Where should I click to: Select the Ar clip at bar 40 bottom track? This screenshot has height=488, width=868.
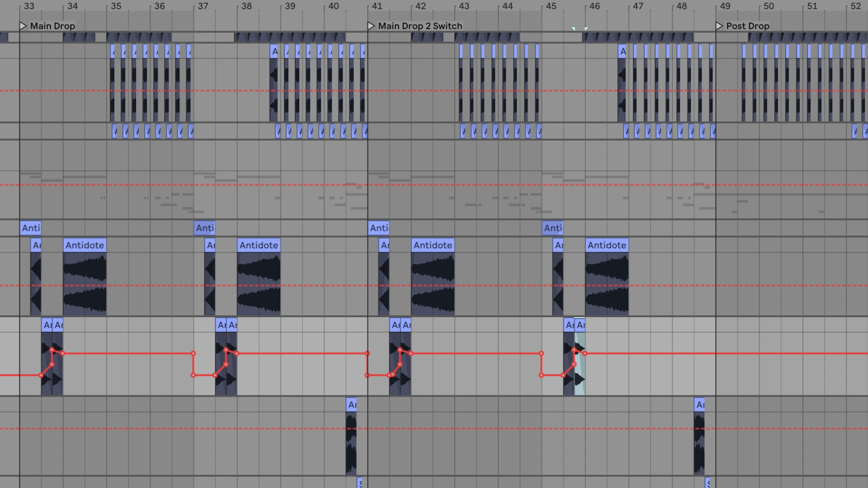(x=351, y=404)
